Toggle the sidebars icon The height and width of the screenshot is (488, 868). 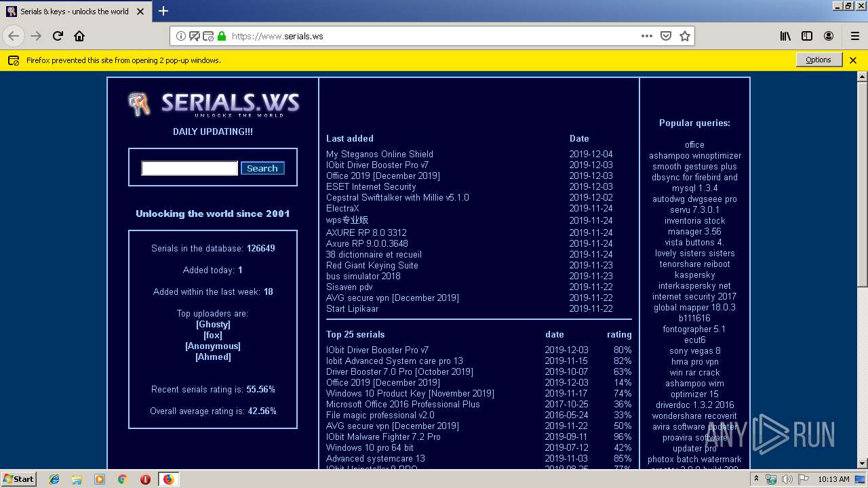pyautogui.click(x=807, y=36)
